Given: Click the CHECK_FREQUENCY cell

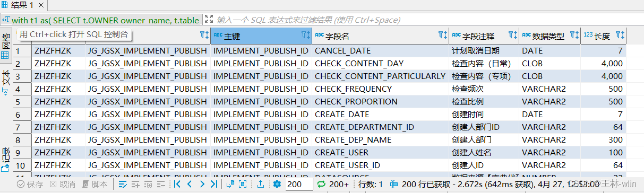Looking at the screenshot, I should point(380,89).
